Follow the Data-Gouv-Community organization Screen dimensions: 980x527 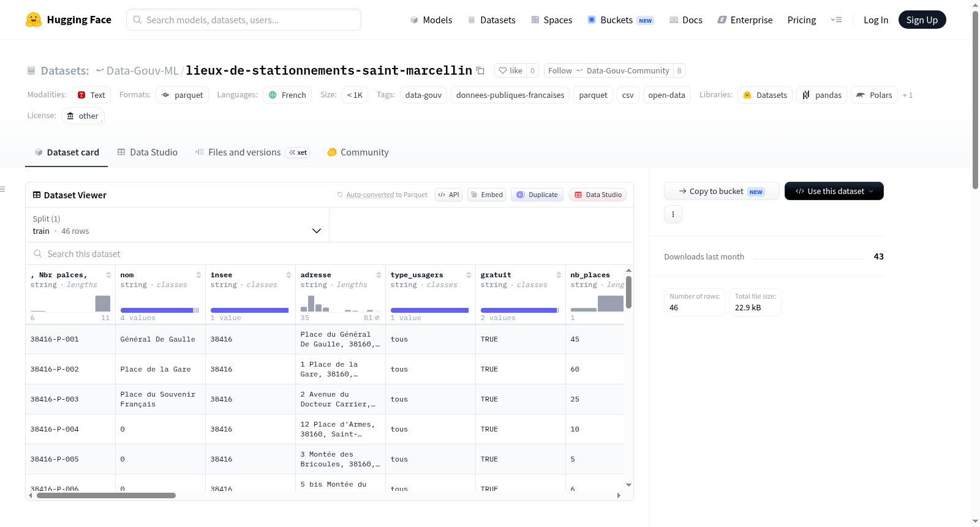coord(608,70)
